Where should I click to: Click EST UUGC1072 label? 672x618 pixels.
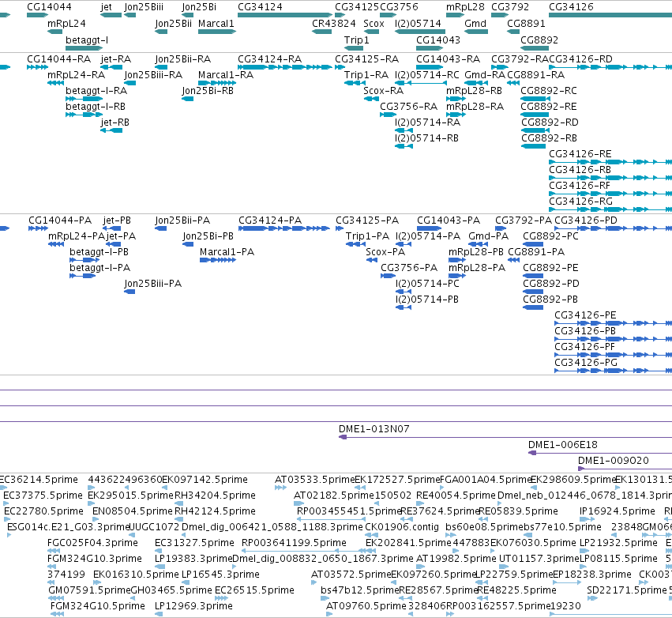point(153,527)
